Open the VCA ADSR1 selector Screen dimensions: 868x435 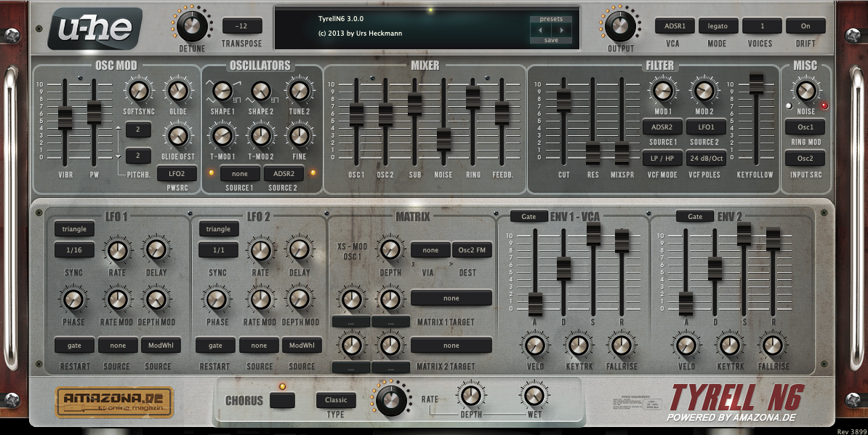coord(674,26)
